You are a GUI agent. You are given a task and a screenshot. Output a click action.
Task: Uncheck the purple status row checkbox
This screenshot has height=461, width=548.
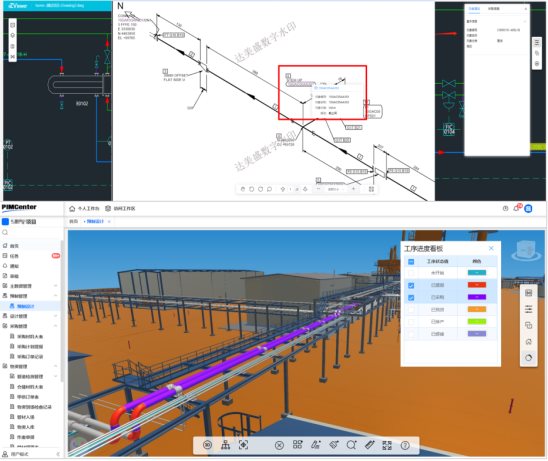[411, 298]
